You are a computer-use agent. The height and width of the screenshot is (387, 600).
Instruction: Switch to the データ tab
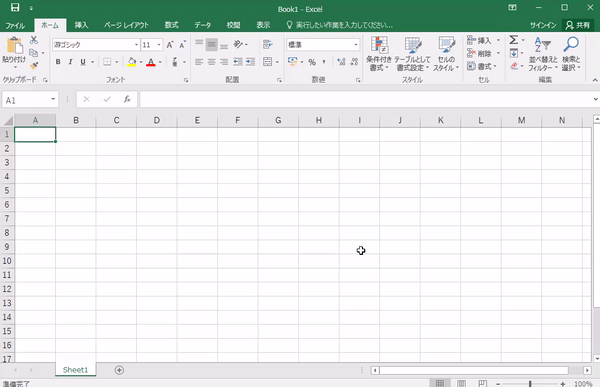203,25
